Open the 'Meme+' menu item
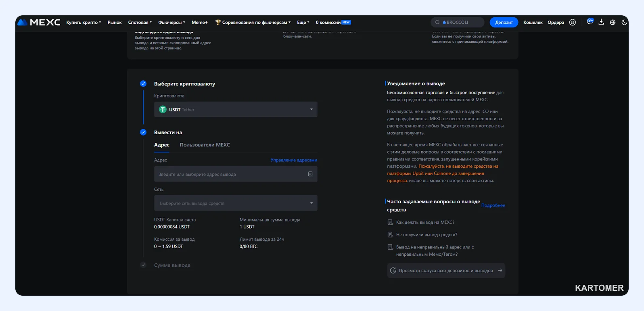644x311 pixels. coord(200,23)
